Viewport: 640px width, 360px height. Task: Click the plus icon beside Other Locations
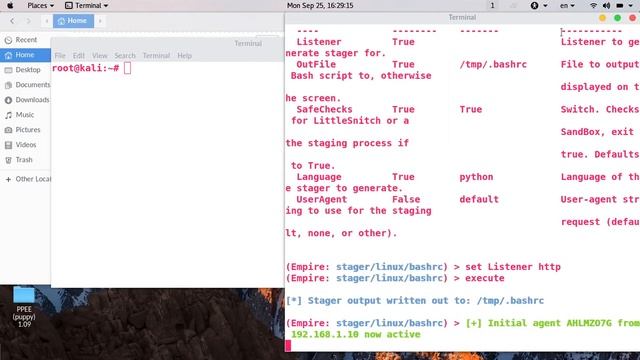pos(8,179)
